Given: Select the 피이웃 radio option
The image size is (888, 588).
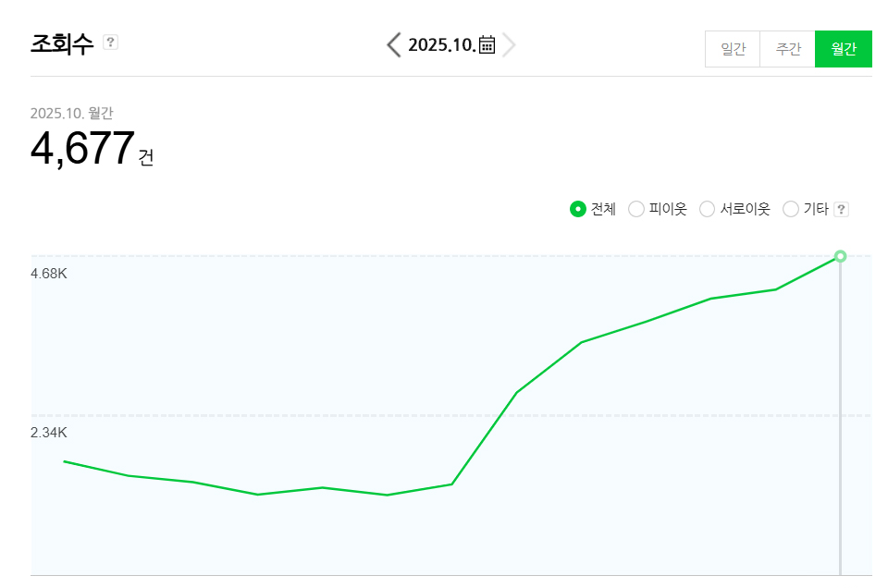Looking at the screenshot, I should point(636,209).
